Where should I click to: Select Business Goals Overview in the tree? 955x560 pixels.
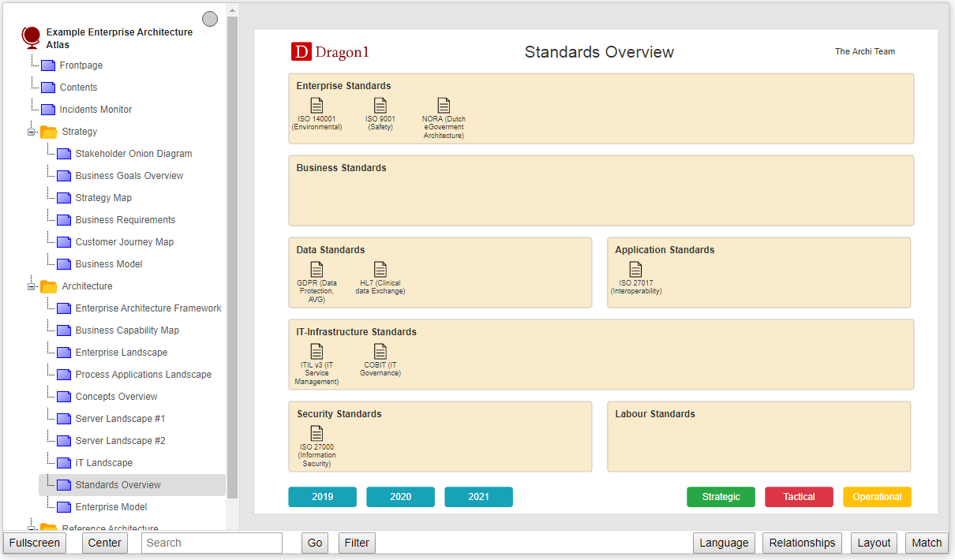click(x=129, y=176)
